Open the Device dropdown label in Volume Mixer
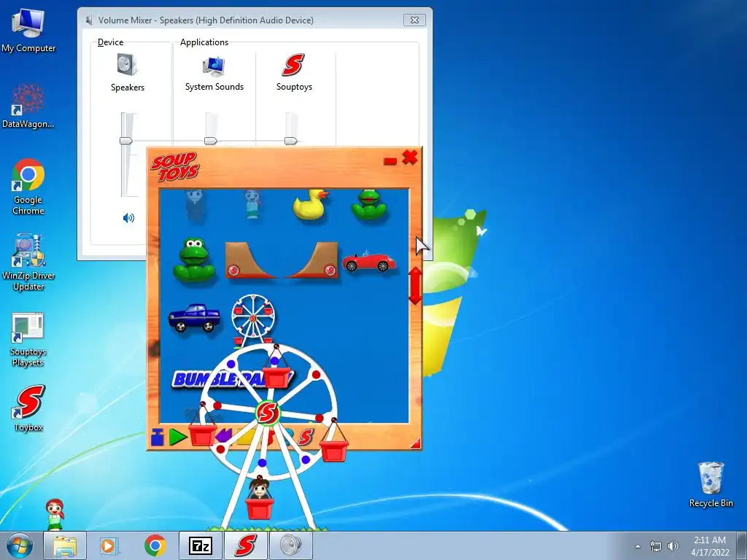Screen dimensions: 747x560 point(111,42)
